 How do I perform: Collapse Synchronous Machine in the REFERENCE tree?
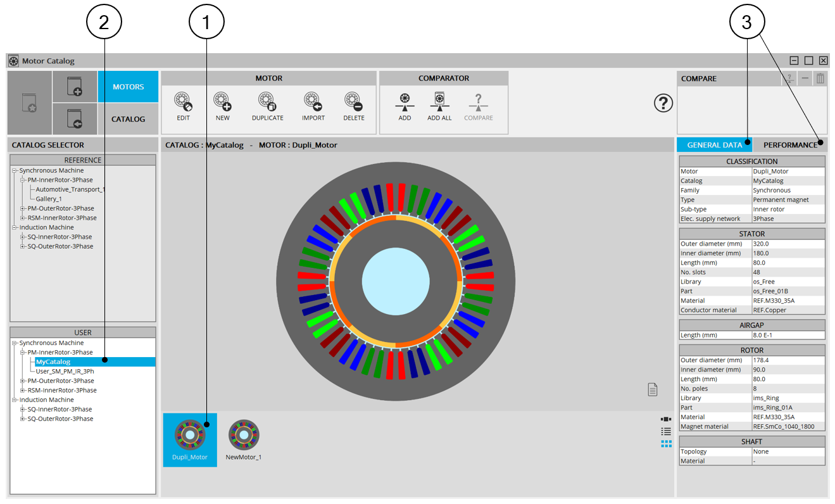[x=15, y=171]
